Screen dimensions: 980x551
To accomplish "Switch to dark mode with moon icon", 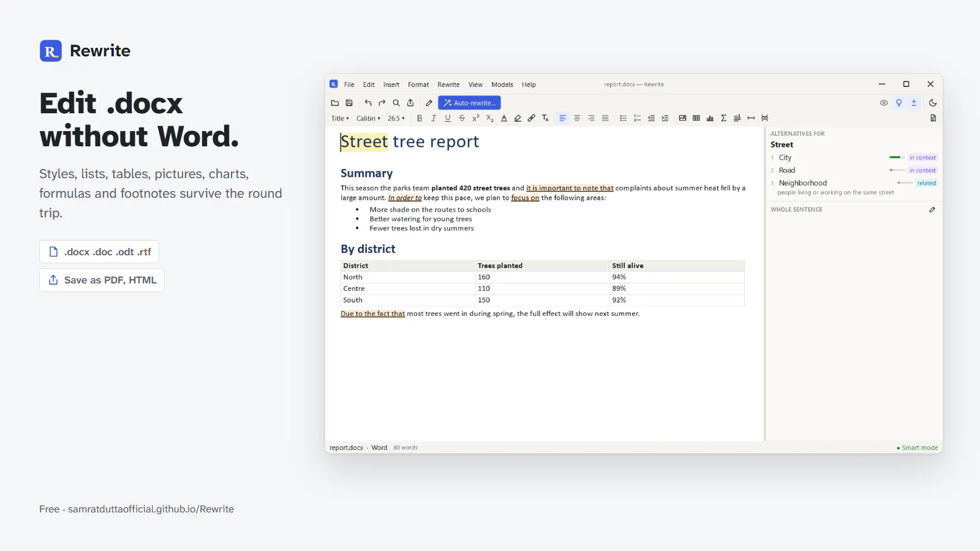I will pyautogui.click(x=933, y=103).
